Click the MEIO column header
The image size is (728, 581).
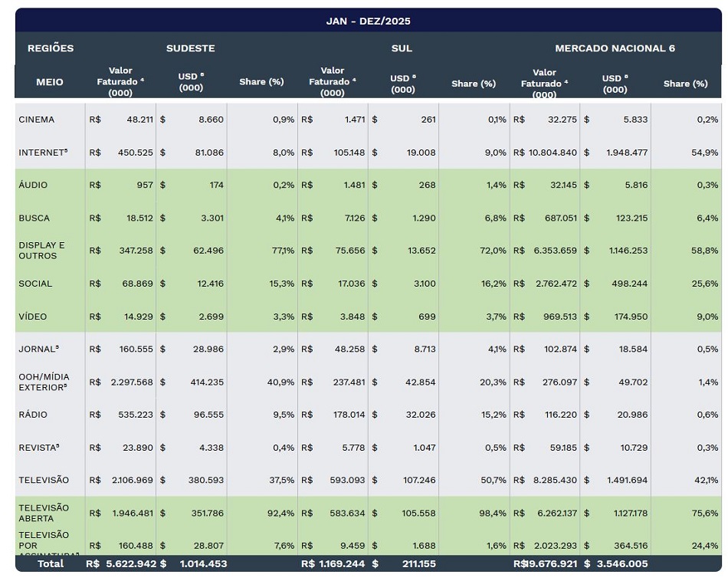[50, 82]
